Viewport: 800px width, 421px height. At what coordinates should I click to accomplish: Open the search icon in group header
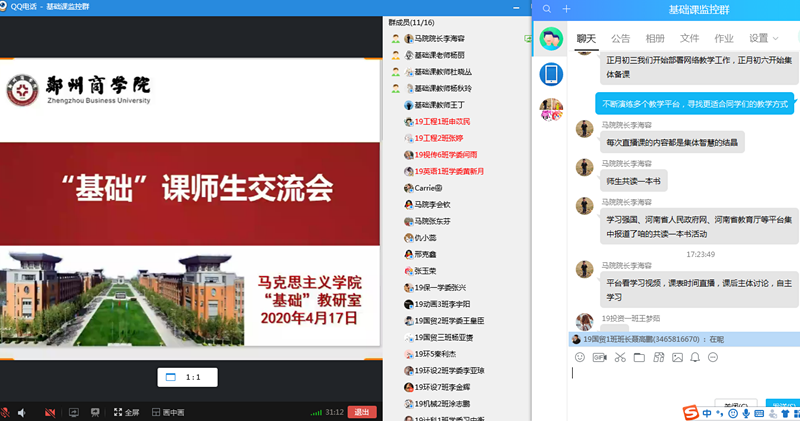click(x=546, y=9)
